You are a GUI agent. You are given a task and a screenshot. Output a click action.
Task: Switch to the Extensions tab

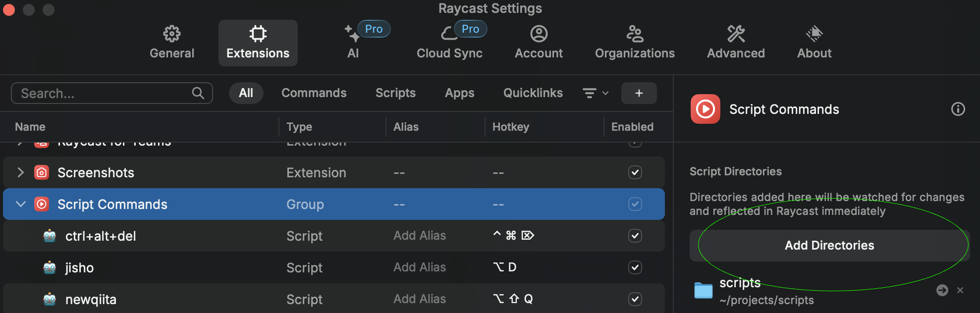coord(258,43)
